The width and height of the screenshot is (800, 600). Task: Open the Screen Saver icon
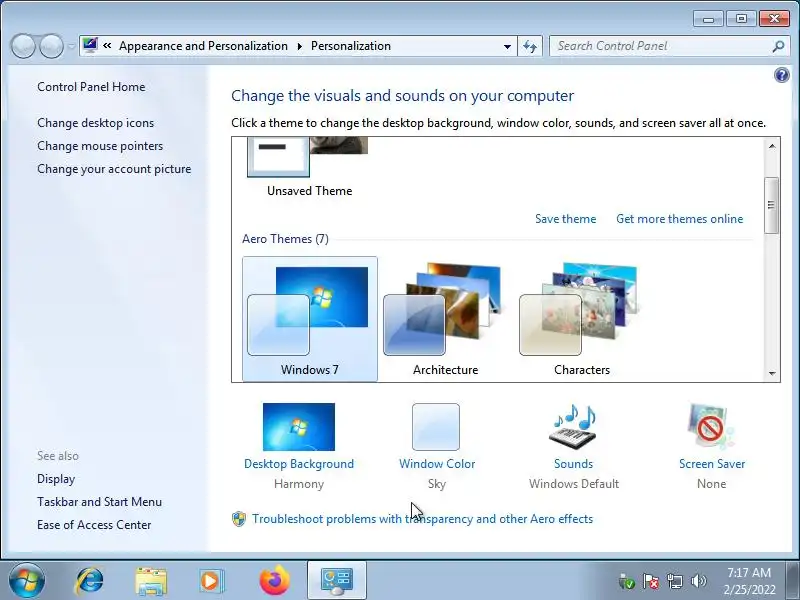[711, 427]
